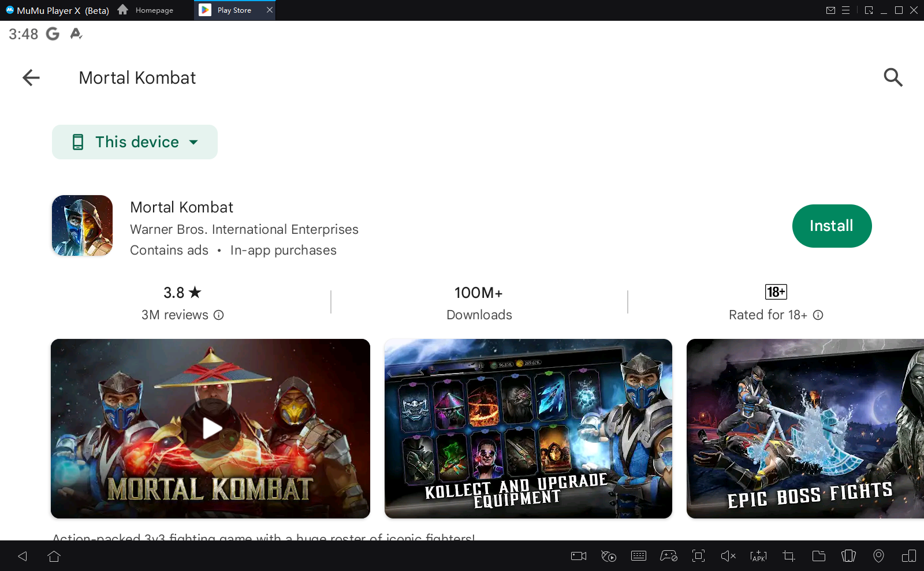Screen dimensions: 924x571
Task: Expand the This device dropdown
Action: (x=135, y=142)
